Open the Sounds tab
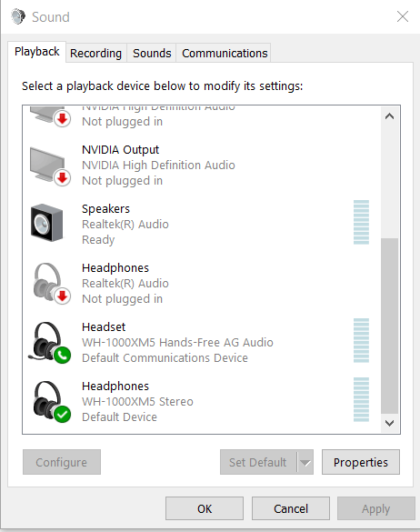This screenshot has height=532, width=420. click(x=152, y=54)
